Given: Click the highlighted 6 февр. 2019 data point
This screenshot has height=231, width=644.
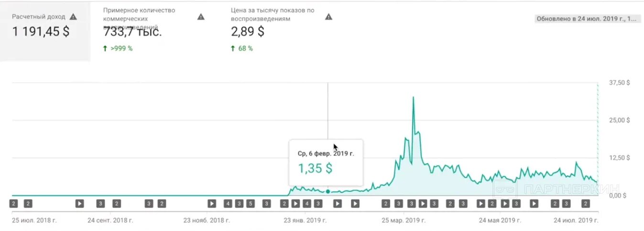Looking at the screenshot, I should 327,191.
